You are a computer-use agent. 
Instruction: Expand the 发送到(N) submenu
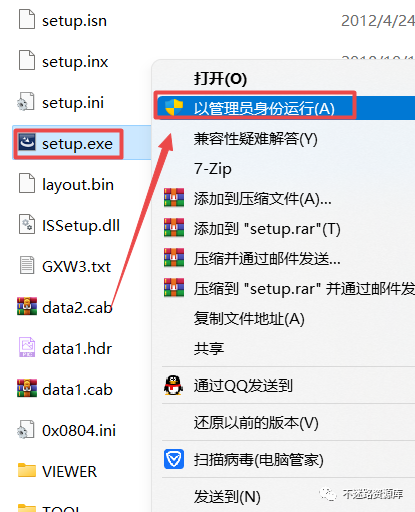coord(227,496)
